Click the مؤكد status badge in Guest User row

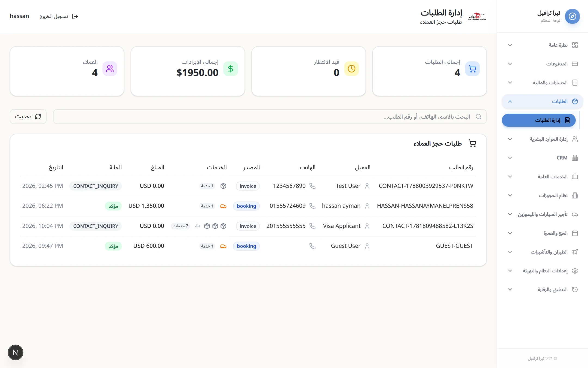coord(113,246)
